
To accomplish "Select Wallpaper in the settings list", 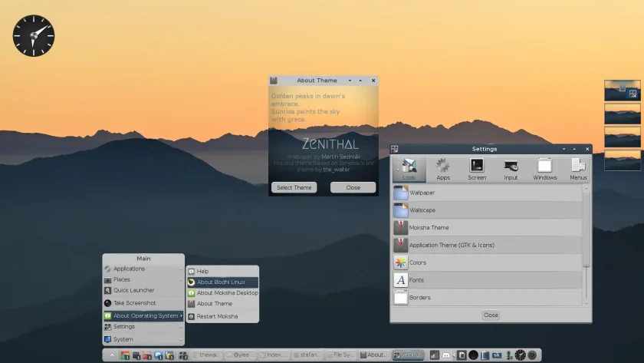I will pyautogui.click(x=487, y=193).
